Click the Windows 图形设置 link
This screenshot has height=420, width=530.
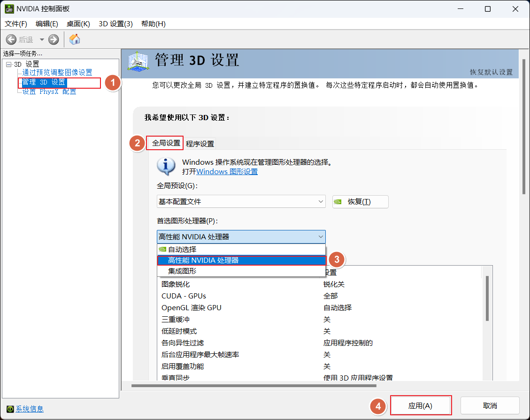pyautogui.click(x=227, y=172)
